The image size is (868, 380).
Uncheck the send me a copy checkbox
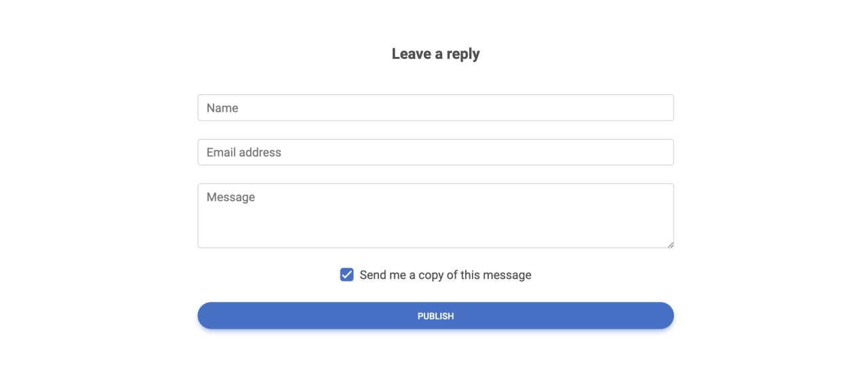(347, 275)
